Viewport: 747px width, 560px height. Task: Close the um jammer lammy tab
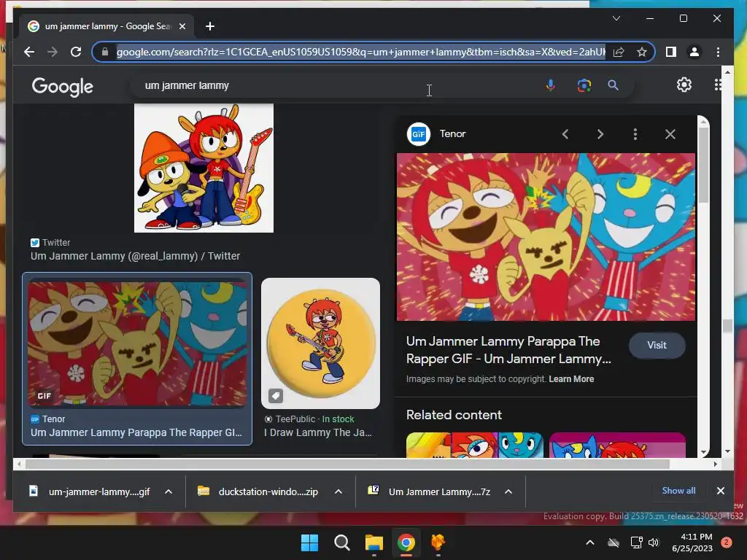click(x=182, y=26)
